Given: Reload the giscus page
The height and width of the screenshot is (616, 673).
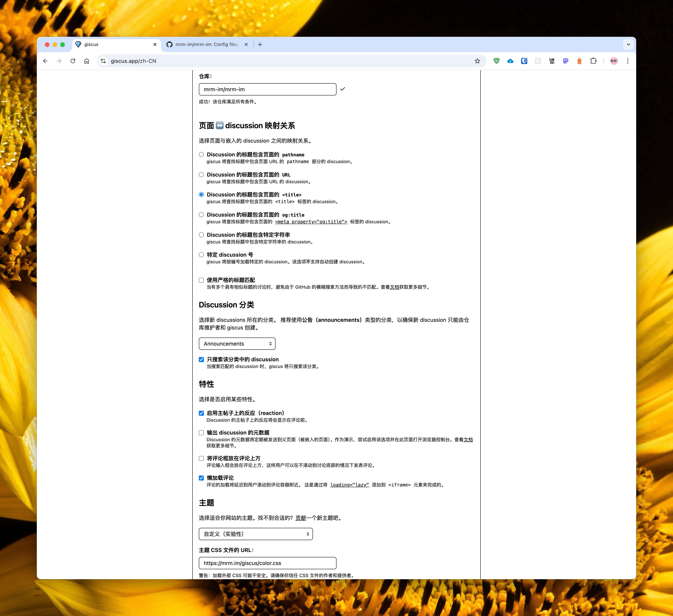Looking at the screenshot, I should point(73,61).
